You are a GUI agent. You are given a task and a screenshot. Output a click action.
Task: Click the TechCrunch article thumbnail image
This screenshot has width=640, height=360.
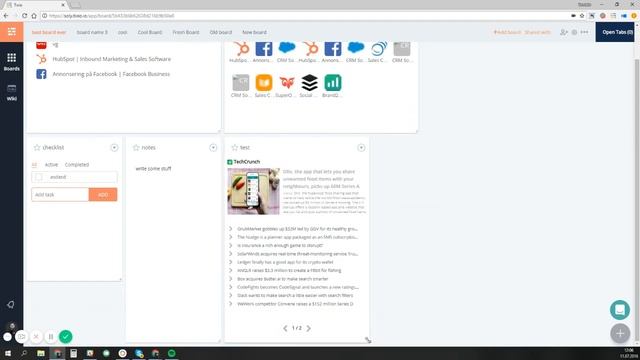[x=253, y=191]
